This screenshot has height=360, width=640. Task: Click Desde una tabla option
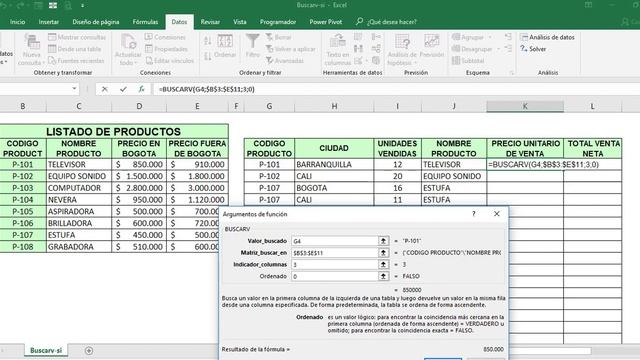click(75, 49)
